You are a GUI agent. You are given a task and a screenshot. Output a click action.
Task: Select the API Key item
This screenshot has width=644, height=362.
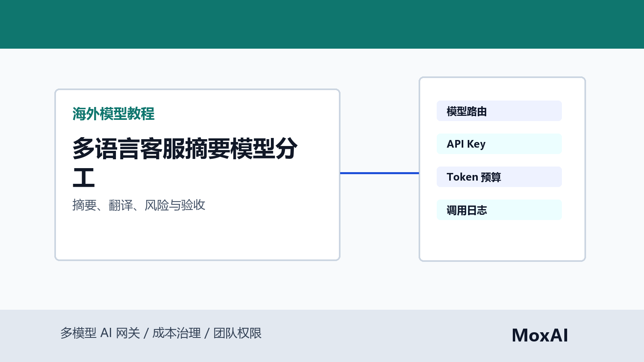pos(499,144)
